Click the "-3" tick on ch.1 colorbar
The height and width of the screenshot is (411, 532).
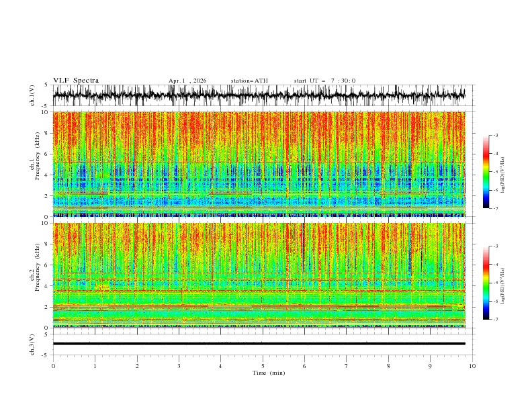tap(495, 135)
